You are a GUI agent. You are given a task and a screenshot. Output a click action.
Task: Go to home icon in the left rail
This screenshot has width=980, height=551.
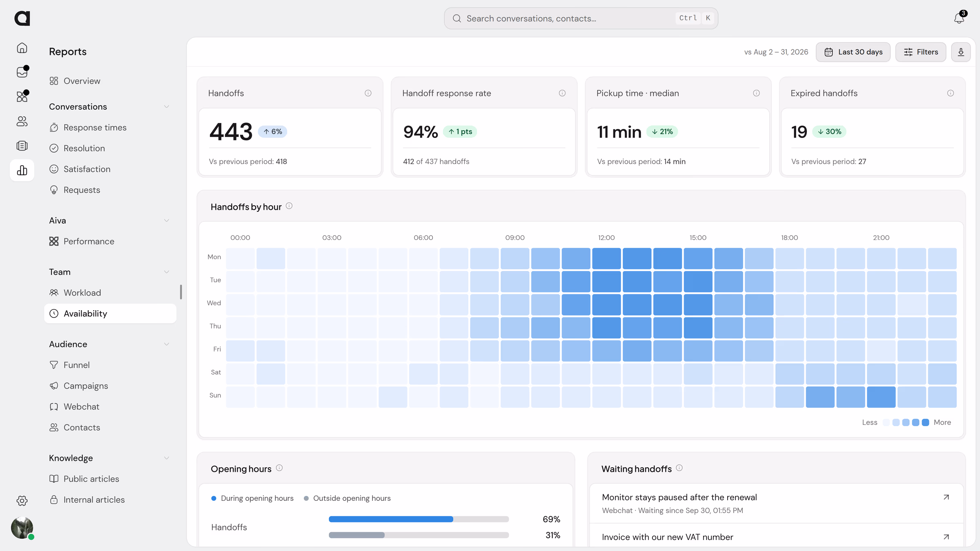coord(22,48)
